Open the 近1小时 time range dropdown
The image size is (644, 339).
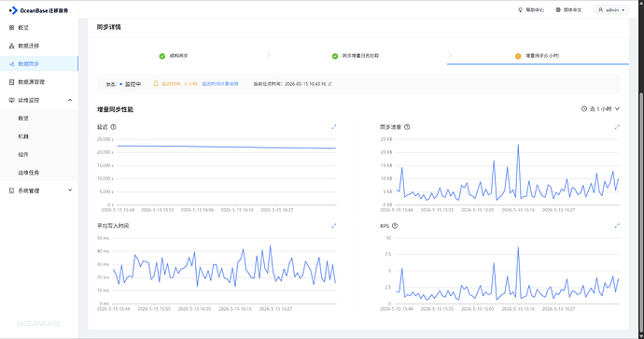tap(600, 109)
